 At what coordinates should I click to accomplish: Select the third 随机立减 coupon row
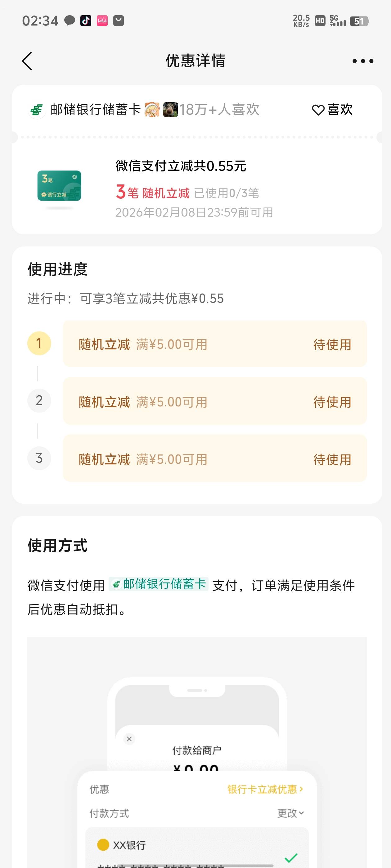pyautogui.click(x=214, y=458)
